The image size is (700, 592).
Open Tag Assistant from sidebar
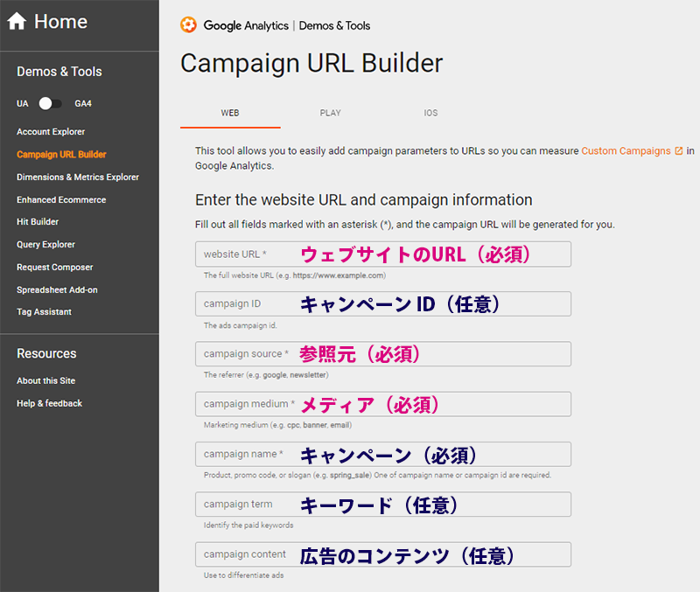45,312
